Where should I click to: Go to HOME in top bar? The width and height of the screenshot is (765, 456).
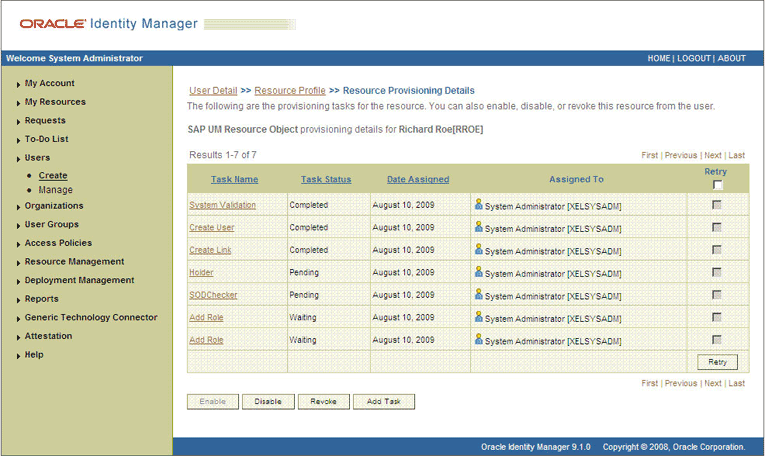(659, 58)
